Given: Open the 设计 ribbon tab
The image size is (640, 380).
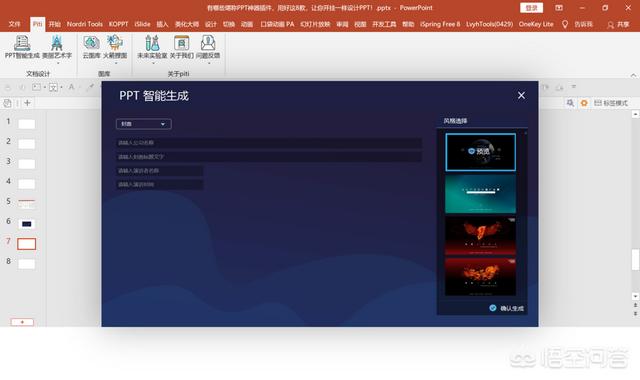Looking at the screenshot, I should 211,24.
